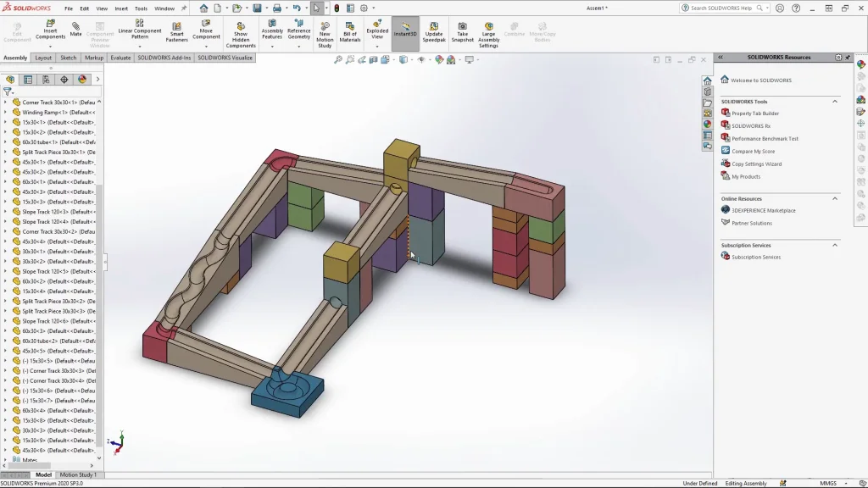Open Large Assembly Settings

click(488, 32)
